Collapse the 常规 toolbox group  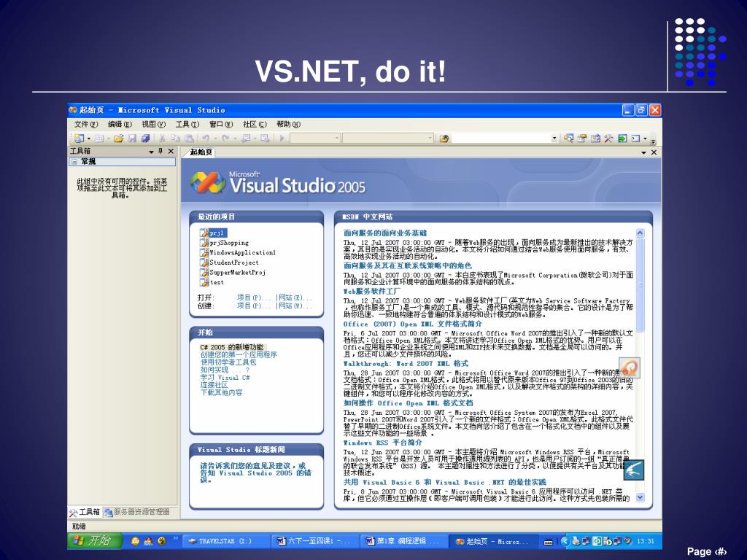click(74, 162)
